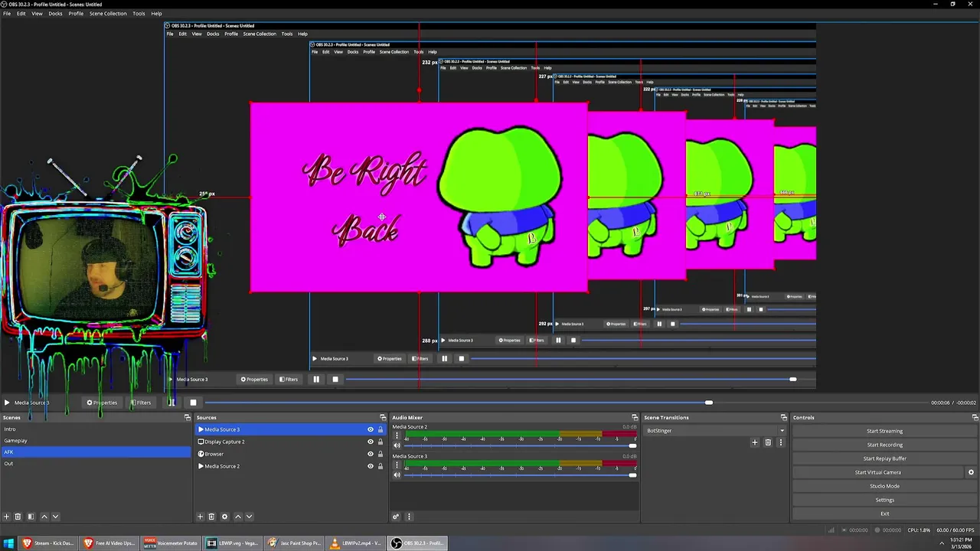Viewport: 980px width, 551px height.
Task: Open the Docks menu
Action: [x=55, y=13]
